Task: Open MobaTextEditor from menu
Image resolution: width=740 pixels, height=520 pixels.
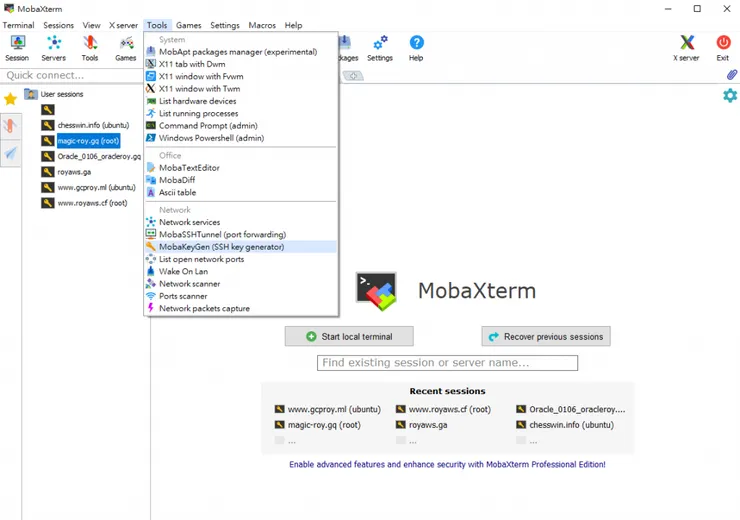Action: [x=241, y=168]
